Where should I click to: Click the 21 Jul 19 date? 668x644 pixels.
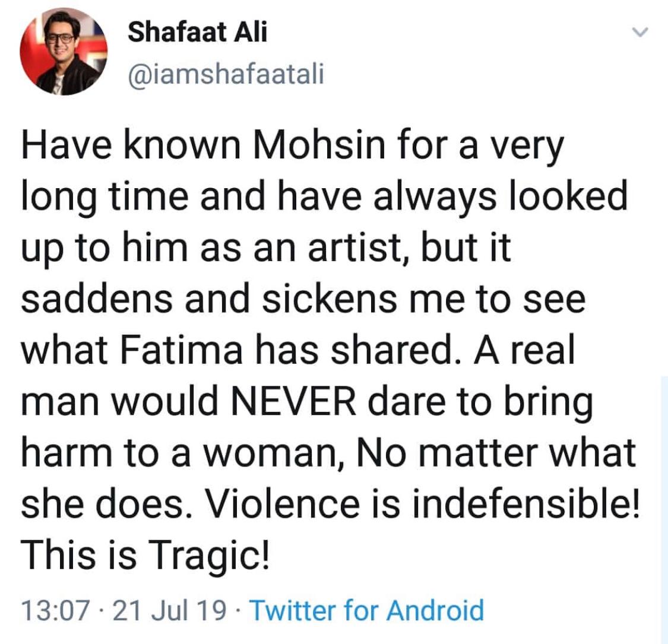click(x=170, y=610)
